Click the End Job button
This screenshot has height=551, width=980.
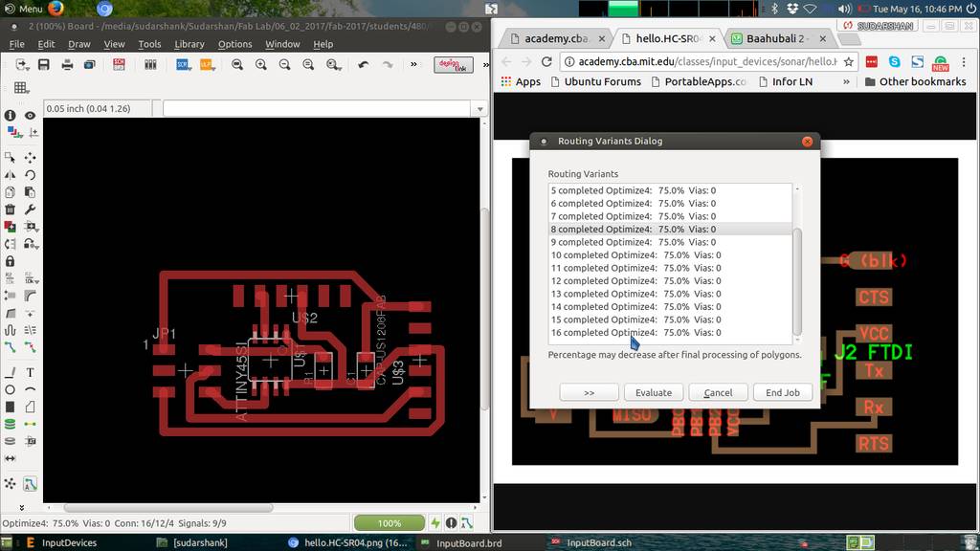pos(783,392)
